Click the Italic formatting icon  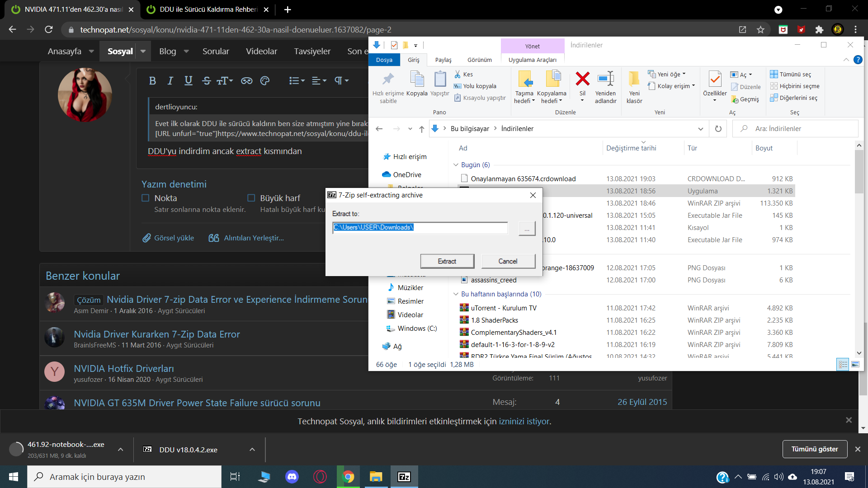[x=170, y=81]
